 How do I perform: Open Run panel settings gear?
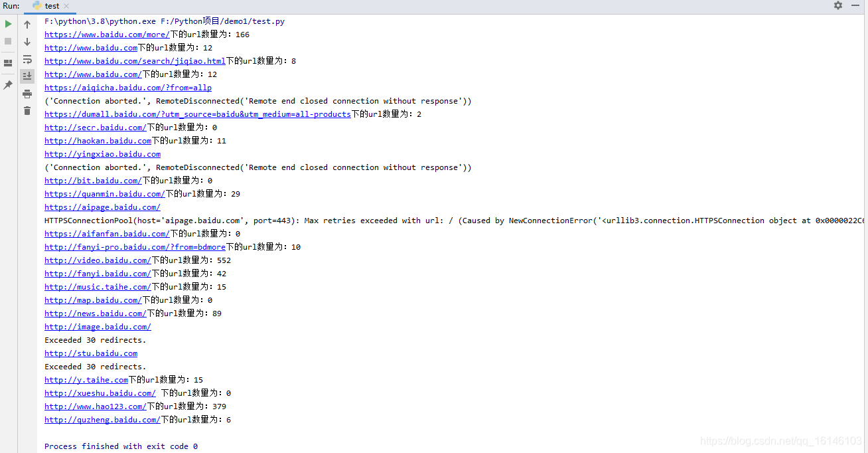[838, 5]
